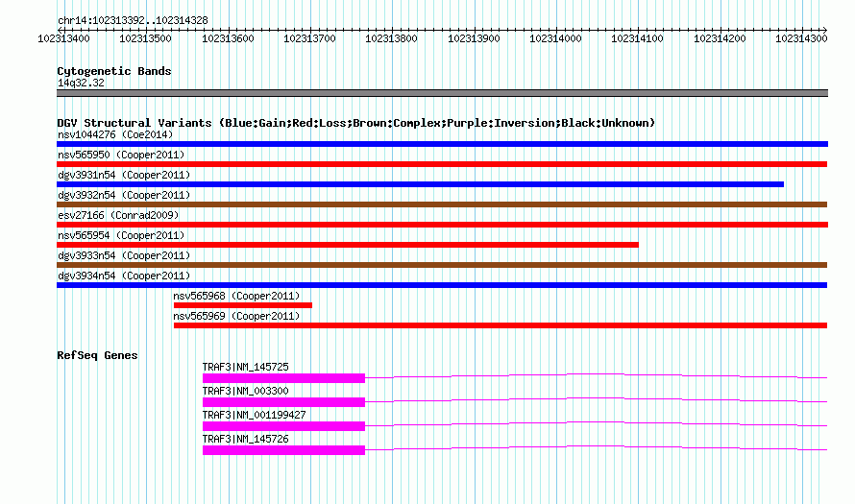
Task: Click the blue dgv3934n54 variant bar
Action: pos(442,285)
